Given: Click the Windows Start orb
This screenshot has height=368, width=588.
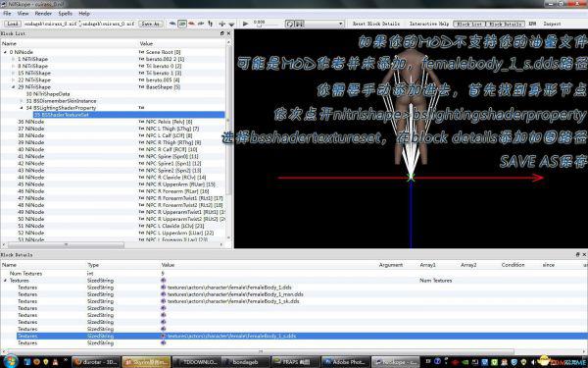Looking at the screenshot, I should pyautogui.click(x=10, y=361).
